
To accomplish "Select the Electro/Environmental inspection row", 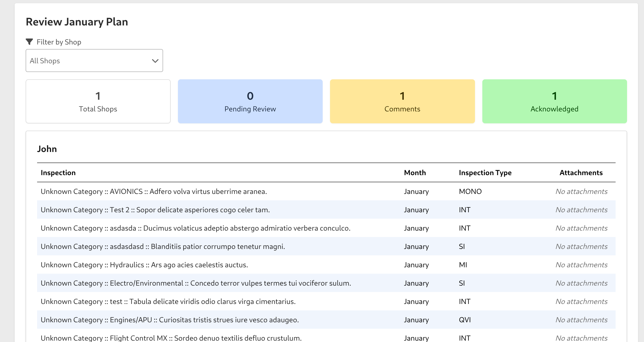I will coord(196,283).
